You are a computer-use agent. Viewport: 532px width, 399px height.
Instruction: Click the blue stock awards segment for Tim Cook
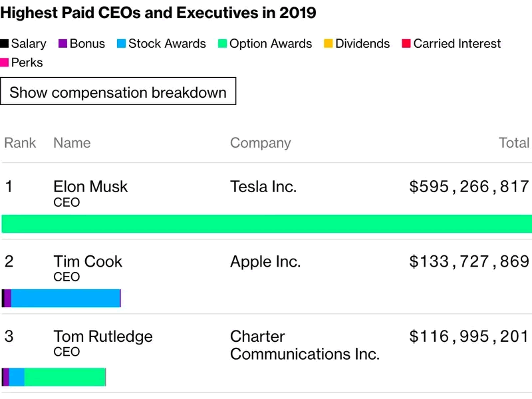click(x=65, y=299)
